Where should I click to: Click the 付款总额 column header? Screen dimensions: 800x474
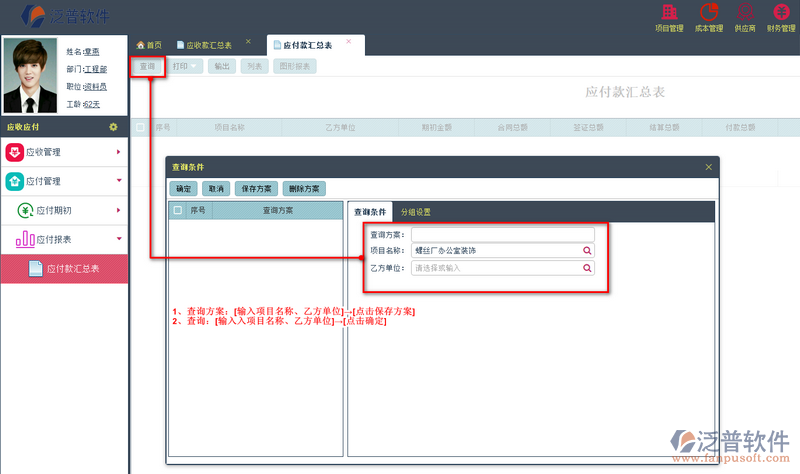pos(740,127)
